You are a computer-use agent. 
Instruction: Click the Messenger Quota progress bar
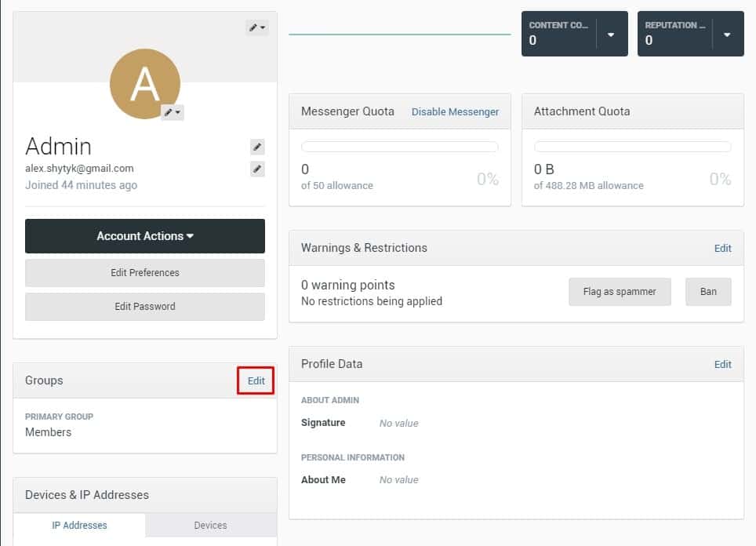point(400,147)
